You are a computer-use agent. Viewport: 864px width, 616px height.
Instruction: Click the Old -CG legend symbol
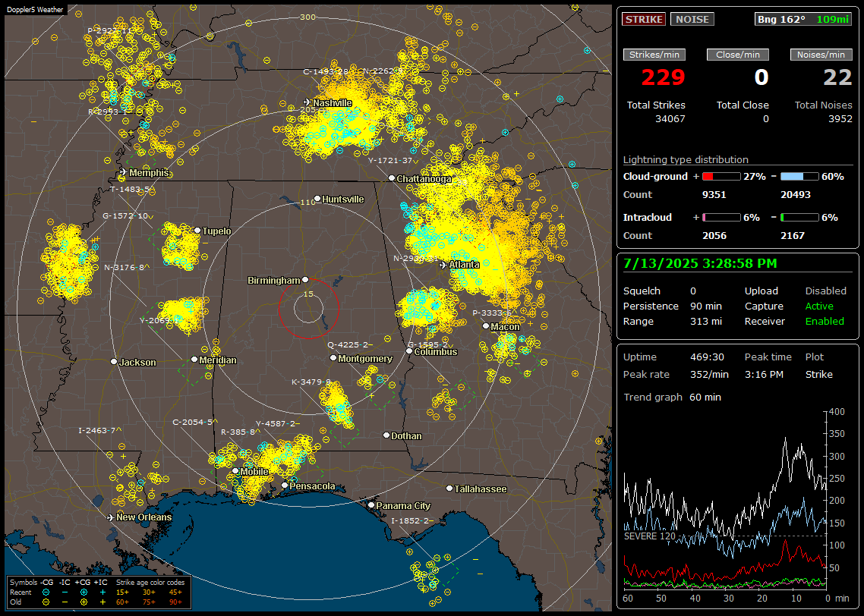(x=46, y=602)
